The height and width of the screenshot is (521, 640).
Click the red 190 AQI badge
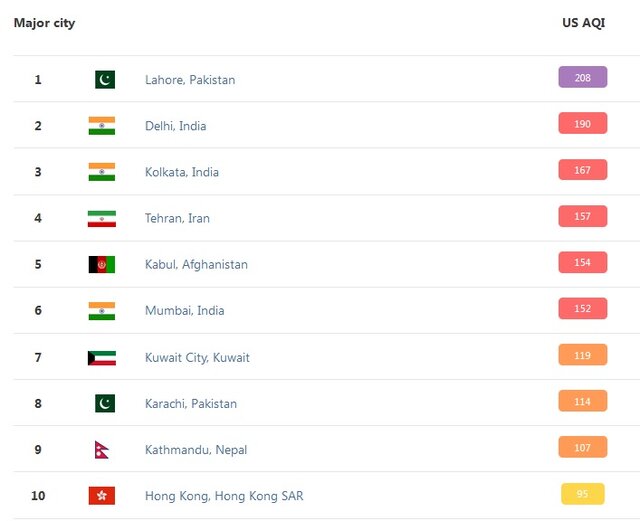[x=582, y=123]
